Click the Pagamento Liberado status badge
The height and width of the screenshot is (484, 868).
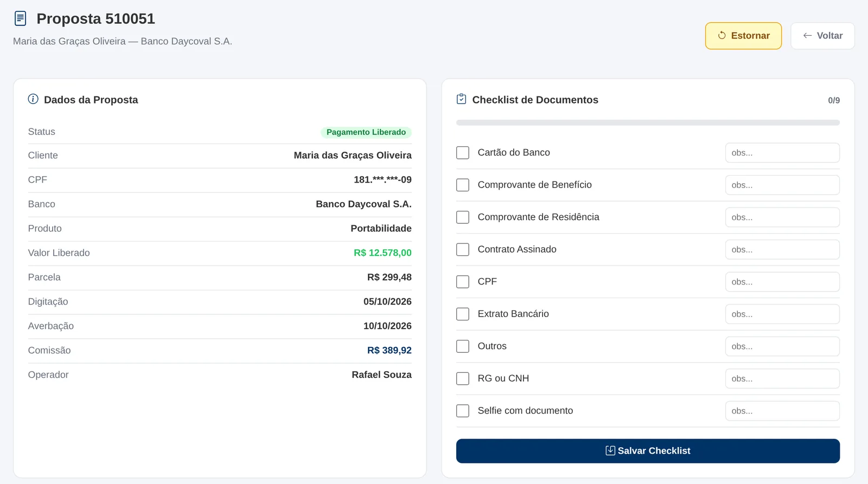pyautogui.click(x=366, y=132)
